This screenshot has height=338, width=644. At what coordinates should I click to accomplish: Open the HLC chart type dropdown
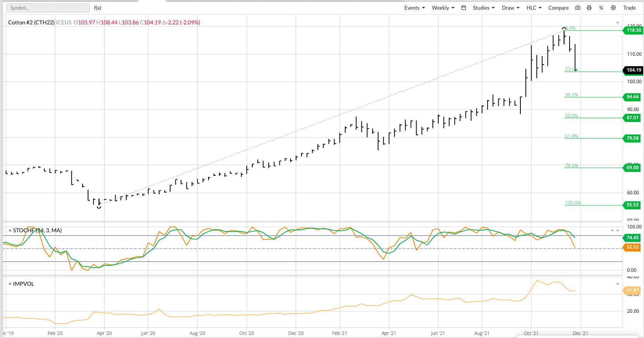click(534, 8)
